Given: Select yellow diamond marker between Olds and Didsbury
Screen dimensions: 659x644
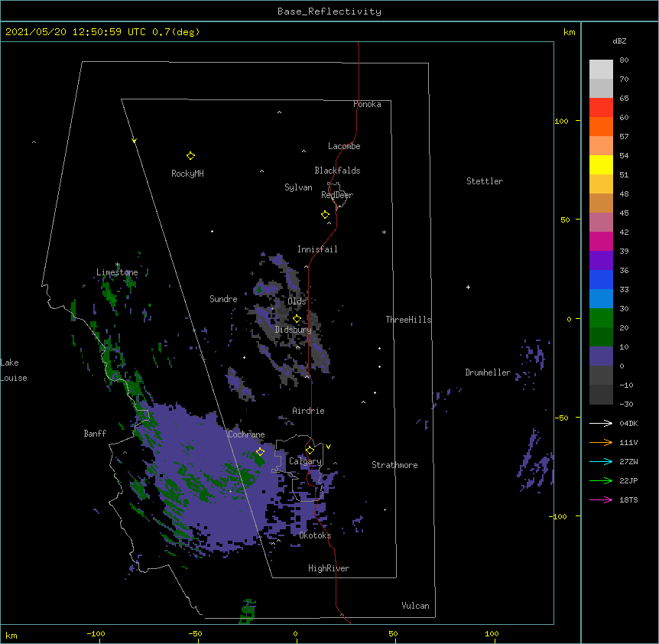Looking at the screenshot, I should 297,318.
